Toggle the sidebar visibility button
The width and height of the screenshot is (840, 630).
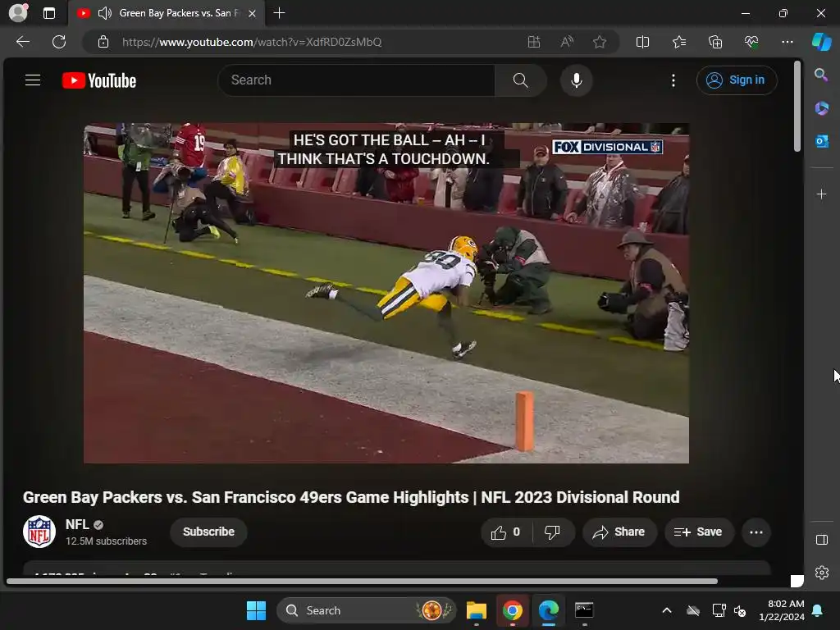pos(821,540)
